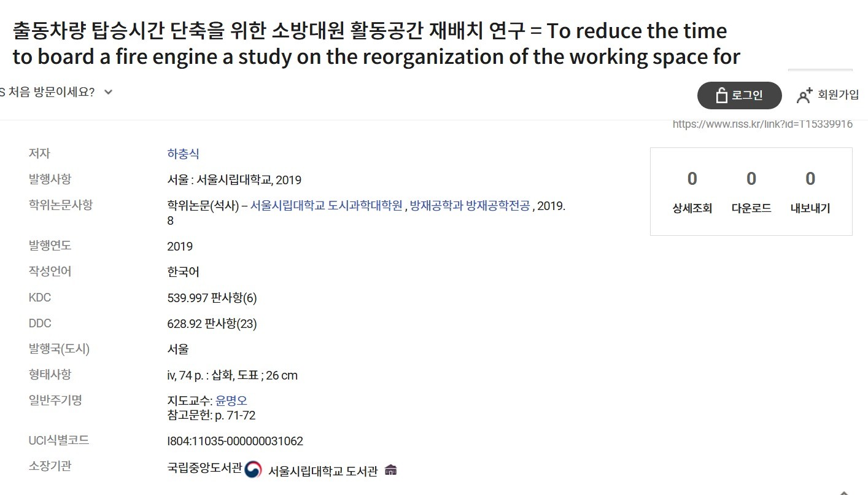Click the 국립중앙도서관 holding institution label
Viewport: 868px width, 495px height.
[206, 467]
